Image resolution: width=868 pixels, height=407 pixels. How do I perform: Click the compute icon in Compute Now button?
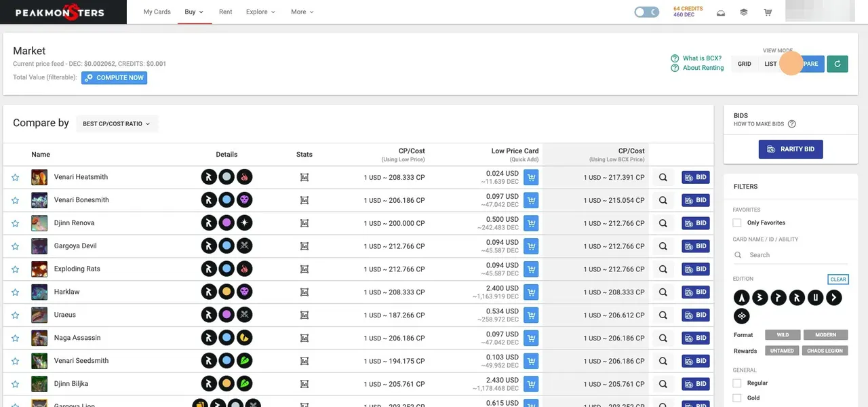[x=90, y=78]
